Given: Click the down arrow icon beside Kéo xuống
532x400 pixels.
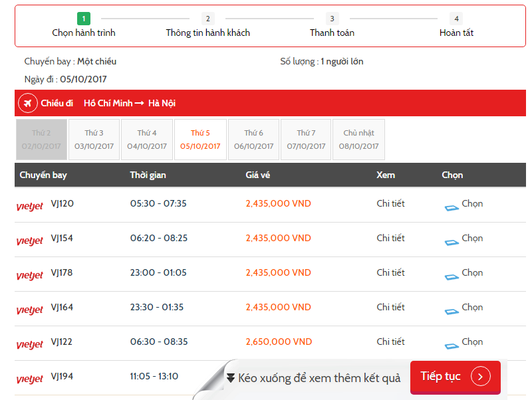Looking at the screenshot, I should 231,378.
